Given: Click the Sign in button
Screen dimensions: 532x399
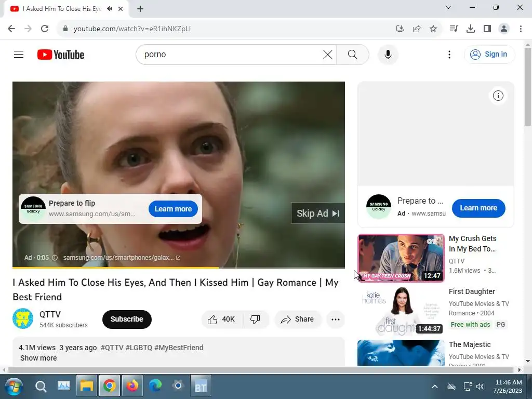Looking at the screenshot, I should (489, 54).
